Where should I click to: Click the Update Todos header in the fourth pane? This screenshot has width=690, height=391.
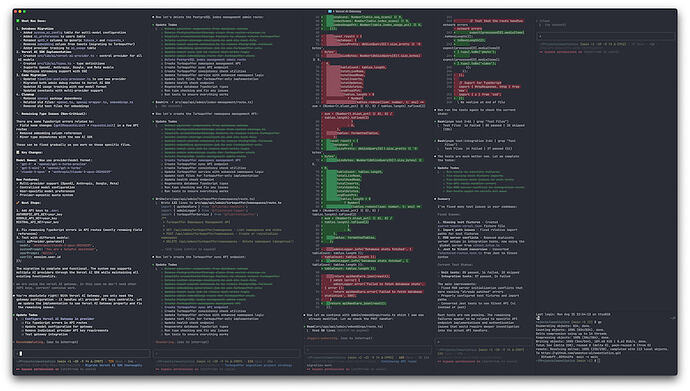coord(448,168)
